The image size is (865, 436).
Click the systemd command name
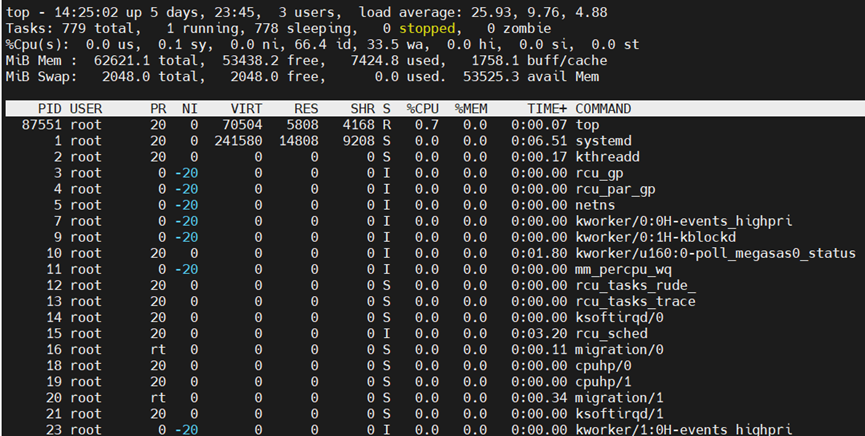coord(603,141)
